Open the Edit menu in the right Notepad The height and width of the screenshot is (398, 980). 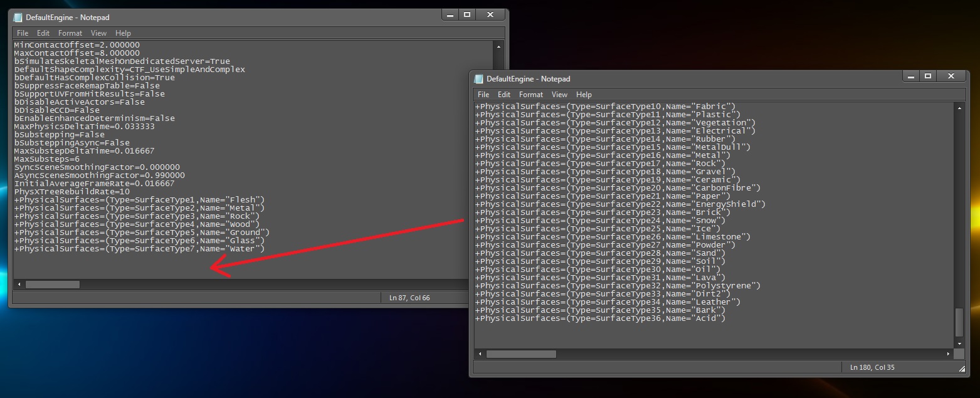point(503,94)
